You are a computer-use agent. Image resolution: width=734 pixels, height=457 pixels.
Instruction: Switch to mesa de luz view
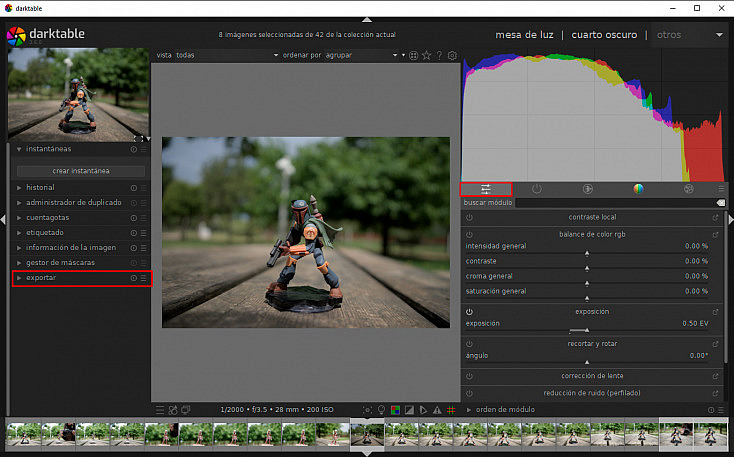point(524,35)
